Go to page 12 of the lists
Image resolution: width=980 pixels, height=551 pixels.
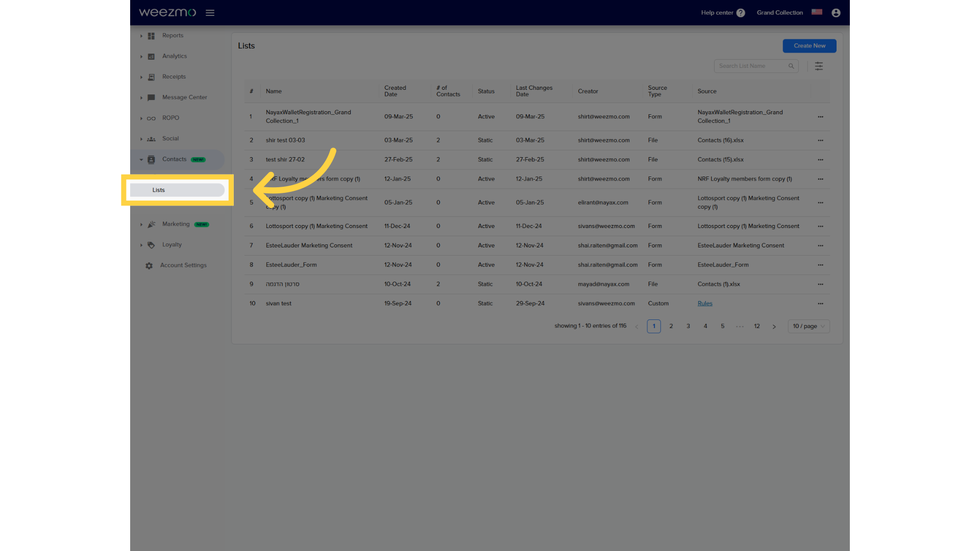[x=757, y=326]
